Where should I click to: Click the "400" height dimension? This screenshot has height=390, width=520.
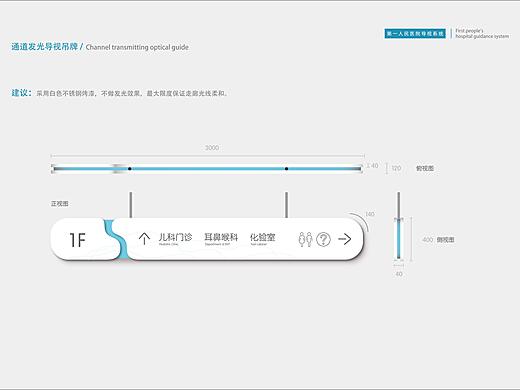[428, 240]
